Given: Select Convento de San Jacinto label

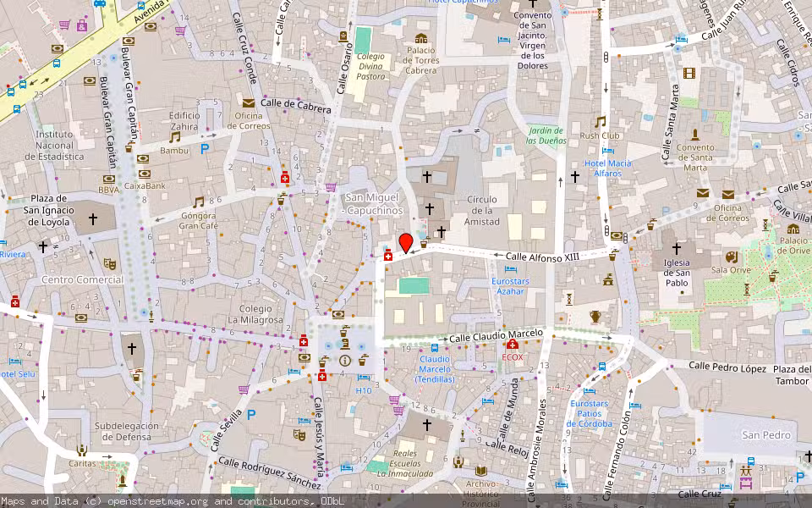Looking at the screenshot, I should click(533, 41).
